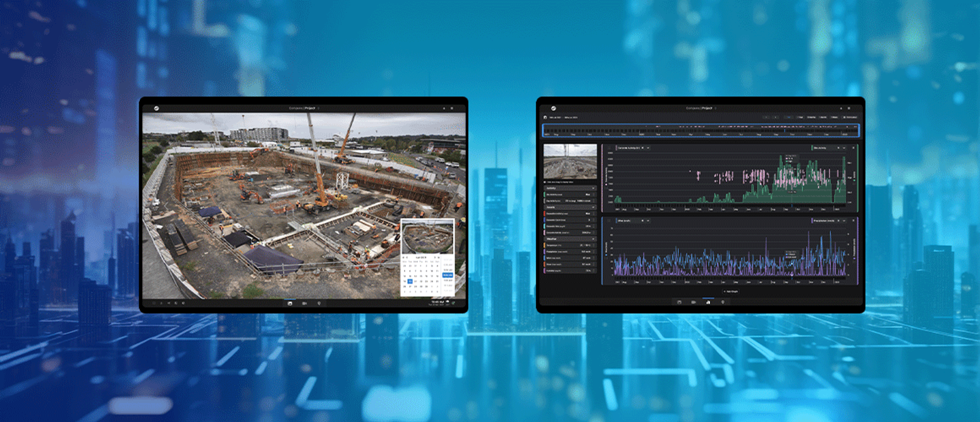Select the analytics chart icon in bottom navigation
980x422 pixels.
coord(708,302)
